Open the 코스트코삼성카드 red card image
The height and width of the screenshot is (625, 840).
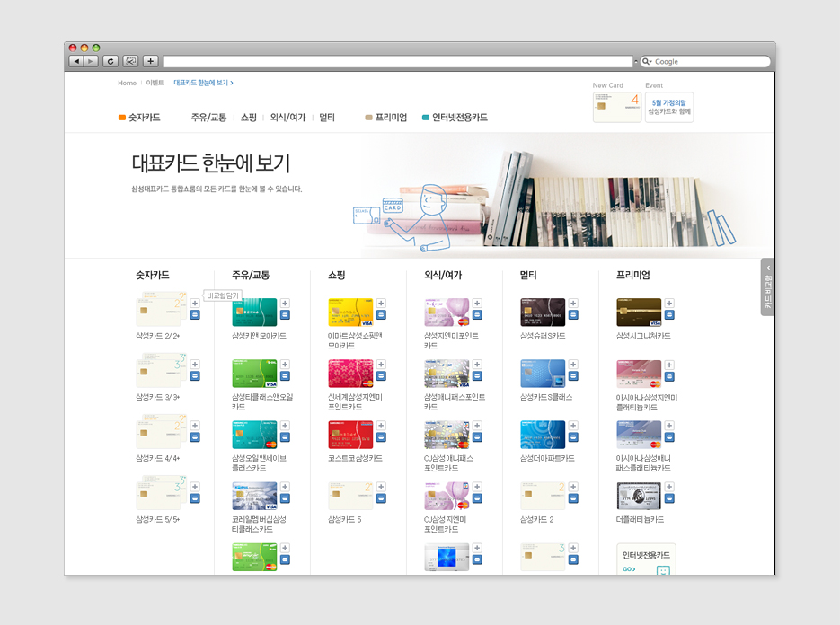pos(350,435)
